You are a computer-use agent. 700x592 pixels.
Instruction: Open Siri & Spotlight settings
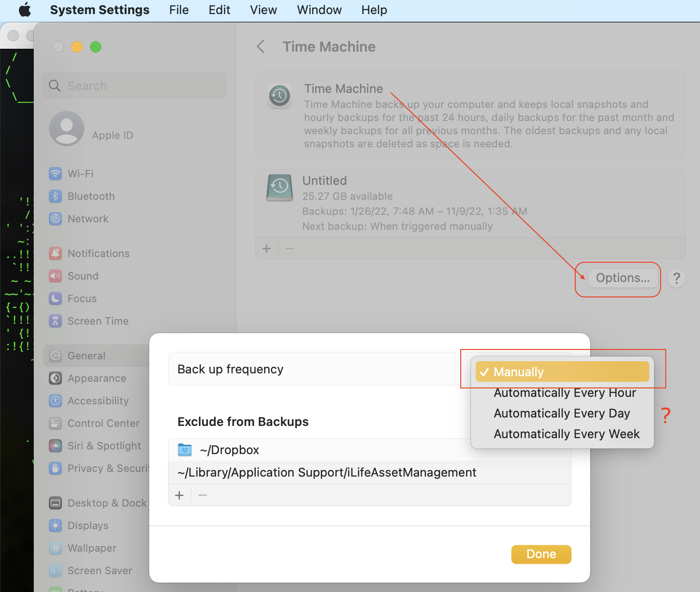tap(104, 446)
